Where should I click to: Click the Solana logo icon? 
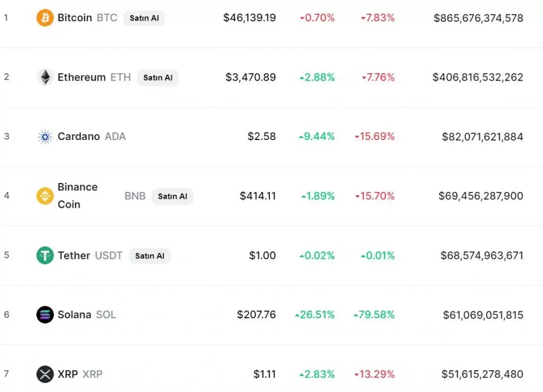click(x=45, y=315)
